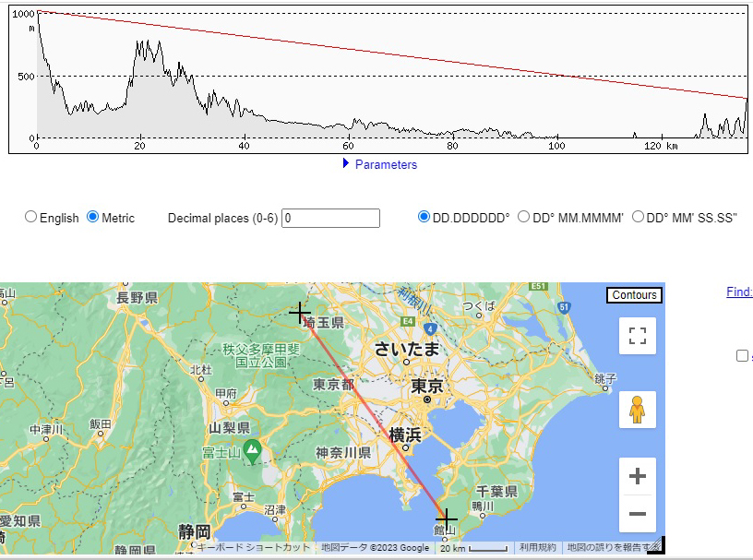Click the 秩父多摩甲斐国立公園 label

[x=261, y=356]
